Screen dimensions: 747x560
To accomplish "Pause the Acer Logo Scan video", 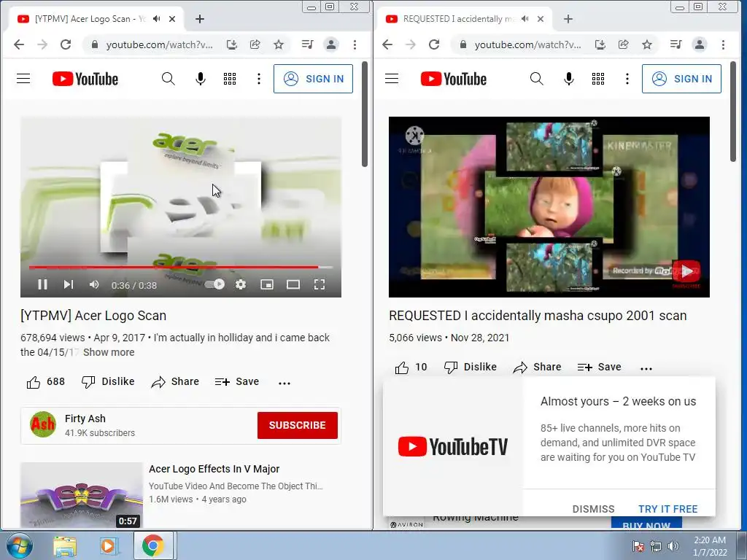I will tap(42, 285).
